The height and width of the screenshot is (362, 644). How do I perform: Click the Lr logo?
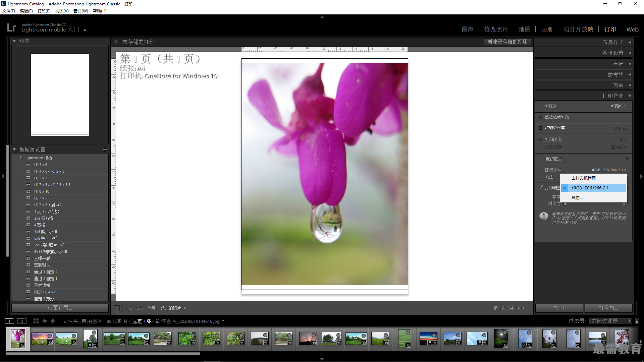pos(12,27)
